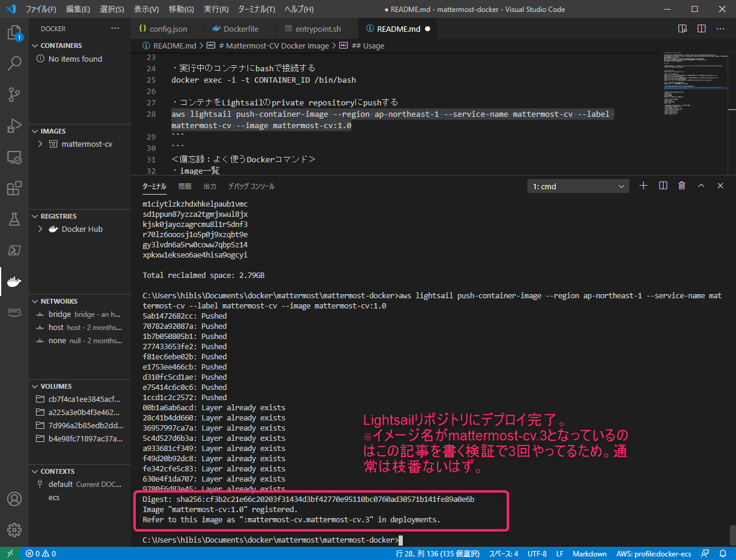Switch to the デバッグ コンソール panel tab

[251, 186]
